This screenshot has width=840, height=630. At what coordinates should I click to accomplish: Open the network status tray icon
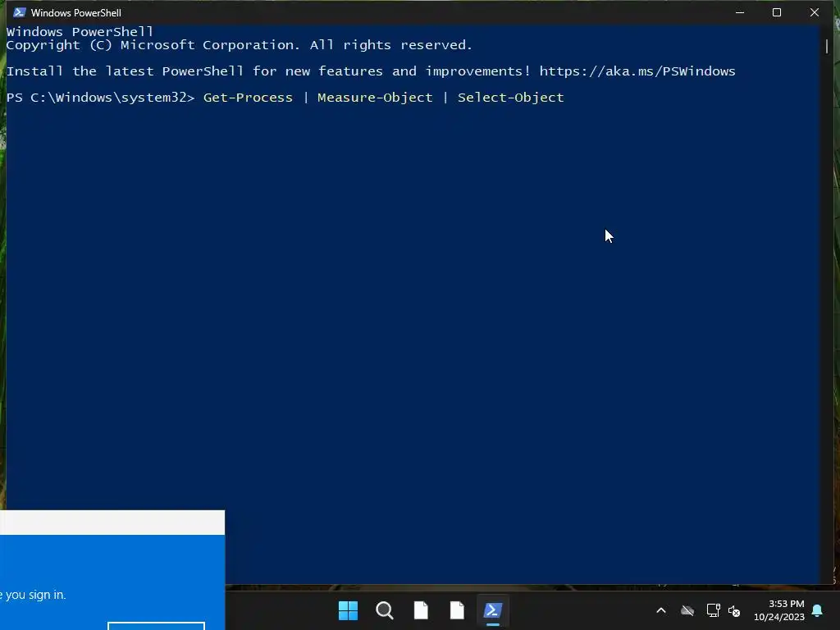tap(713, 610)
